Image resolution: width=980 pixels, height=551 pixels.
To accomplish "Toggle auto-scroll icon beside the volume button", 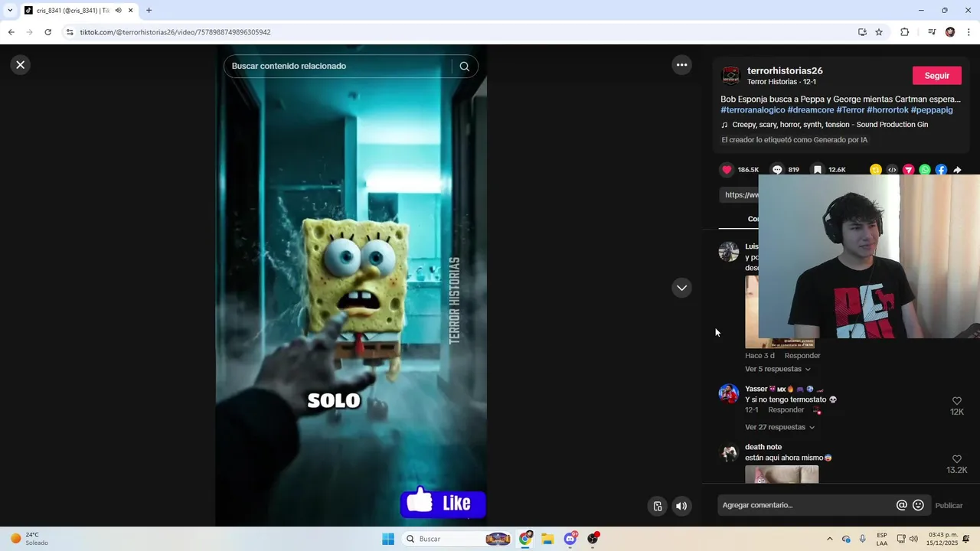I will [658, 506].
